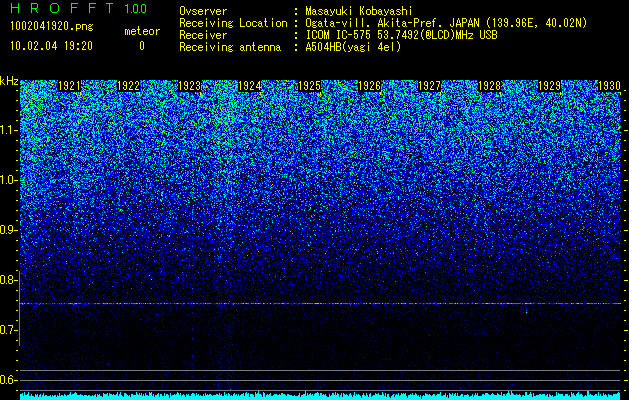629x400 pixels.
Task: Click the Ovserver label
Action: tap(203, 11)
